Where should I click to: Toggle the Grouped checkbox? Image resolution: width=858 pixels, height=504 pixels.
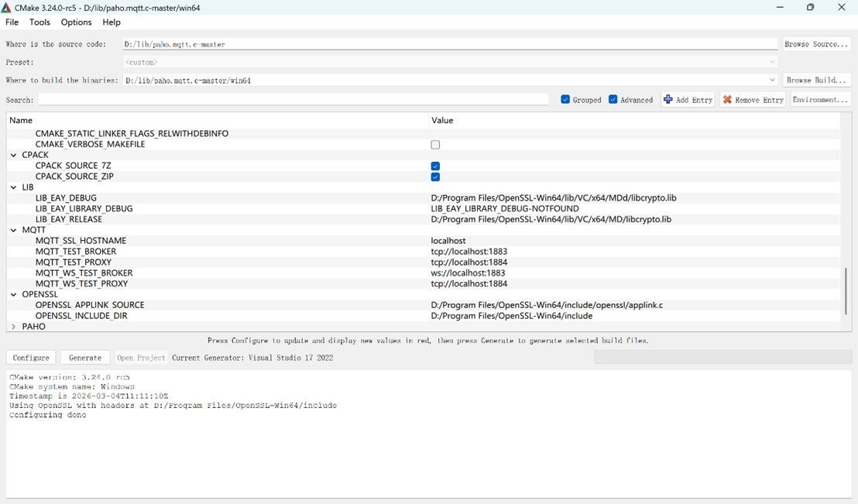(565, 100)
